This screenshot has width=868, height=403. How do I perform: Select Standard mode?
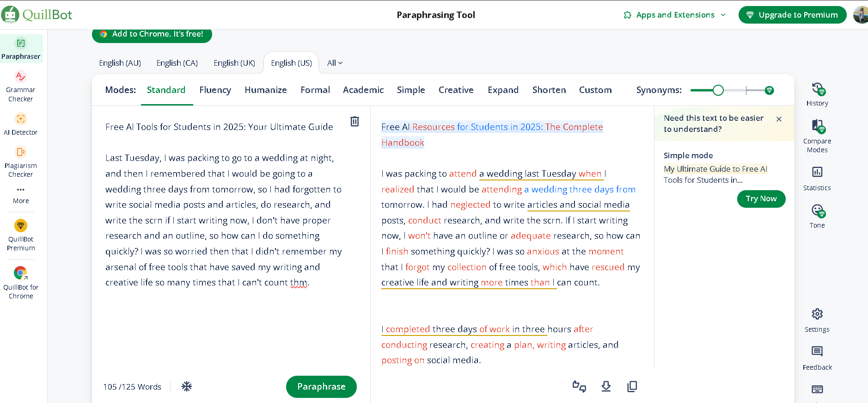click(x=166, y=90)
